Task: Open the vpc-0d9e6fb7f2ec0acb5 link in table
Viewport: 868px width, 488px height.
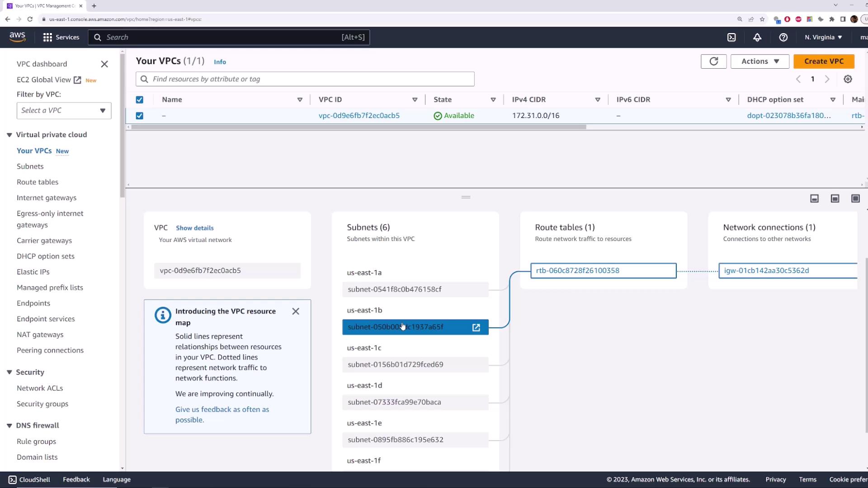Action: click(359, 116)
